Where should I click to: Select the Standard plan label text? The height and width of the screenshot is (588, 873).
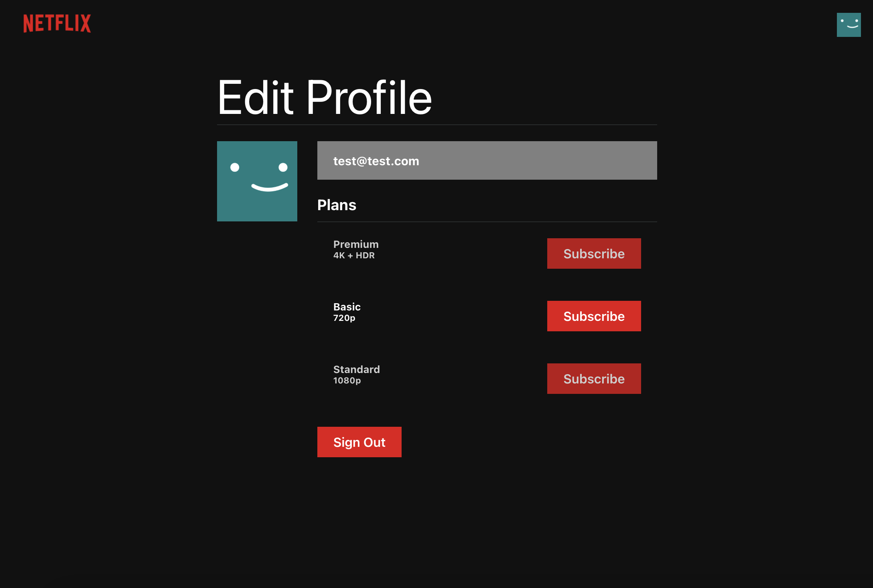click(356, 369)
